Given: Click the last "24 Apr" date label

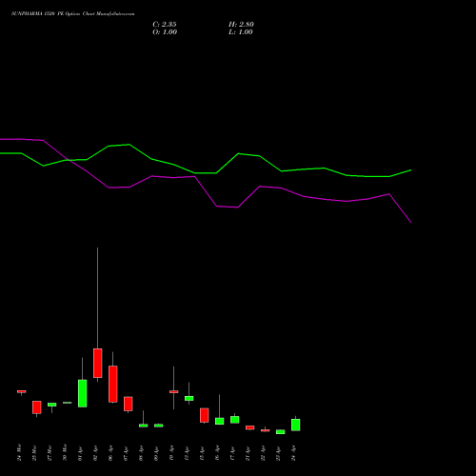Looking at the screenshot, I should point(293,453).
